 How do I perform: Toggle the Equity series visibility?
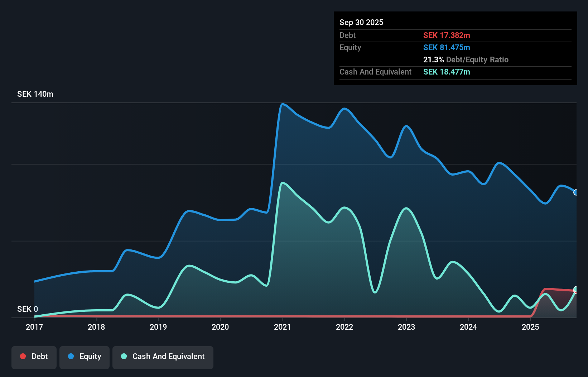(85, 357)
